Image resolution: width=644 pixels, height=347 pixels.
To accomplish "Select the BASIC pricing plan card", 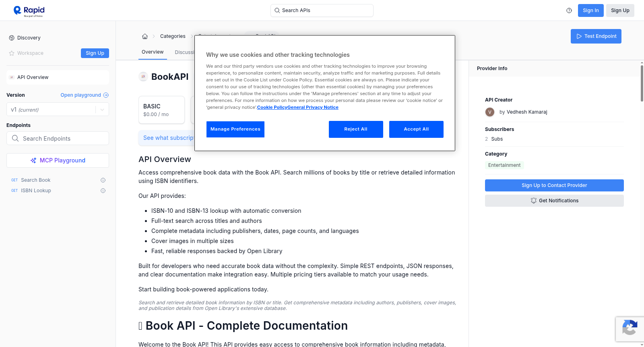I will click(x=161, y=110).
